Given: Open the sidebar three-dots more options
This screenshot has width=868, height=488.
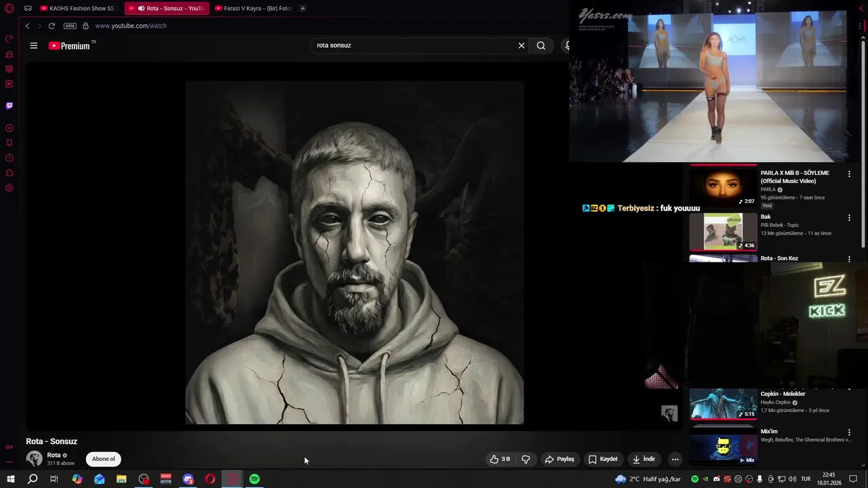Looking at the screenshot, I should click(9, 462).
